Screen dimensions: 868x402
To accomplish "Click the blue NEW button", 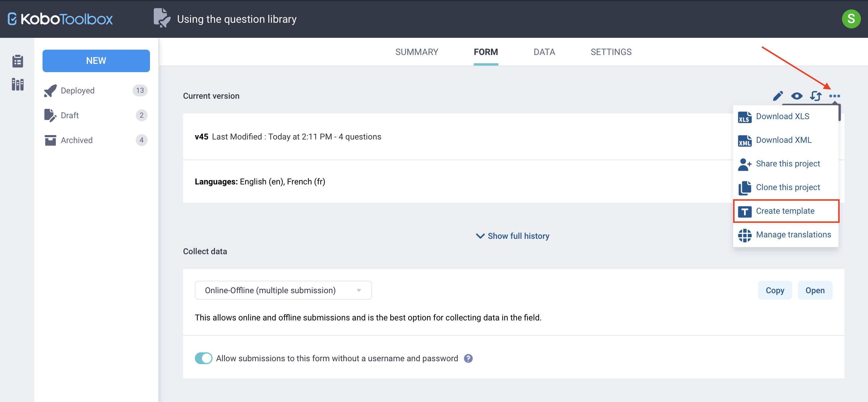I will tap(96, 61).
